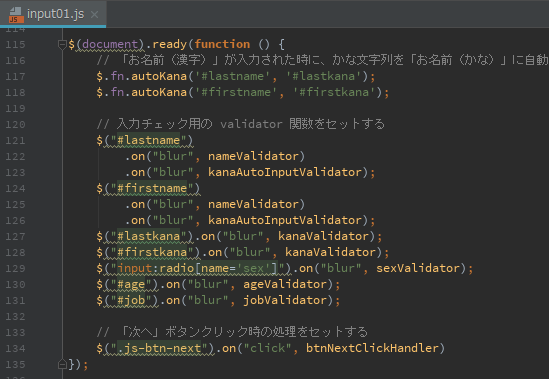Click 'ready' method name on line 115
549x379 pixels.
169,44
